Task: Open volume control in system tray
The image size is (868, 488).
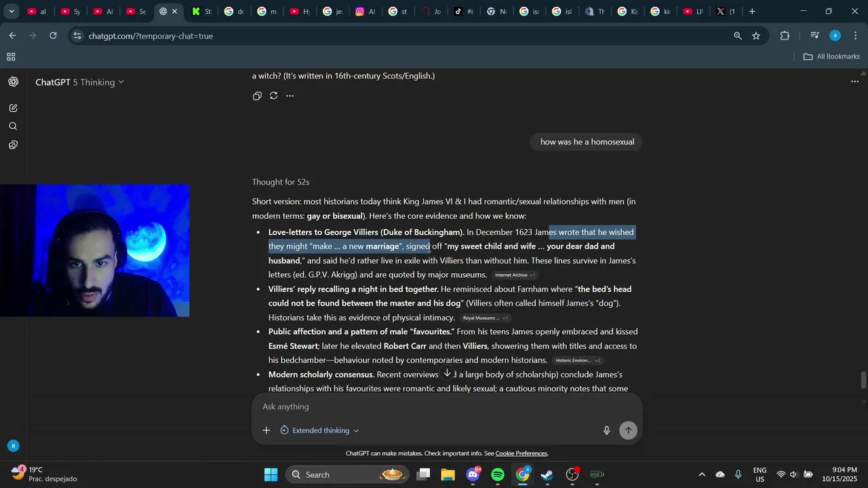Action: click(793, 474)
